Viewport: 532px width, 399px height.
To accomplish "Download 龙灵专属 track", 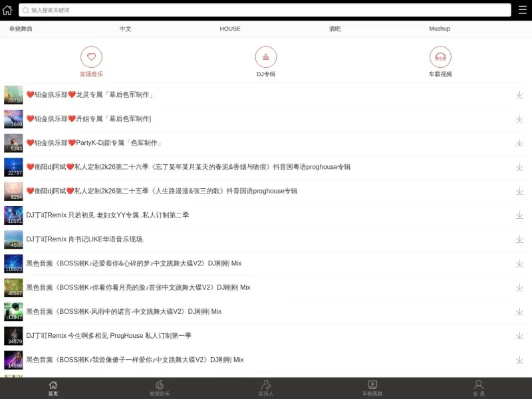I will pyautogui.click(x=519, y=94).
